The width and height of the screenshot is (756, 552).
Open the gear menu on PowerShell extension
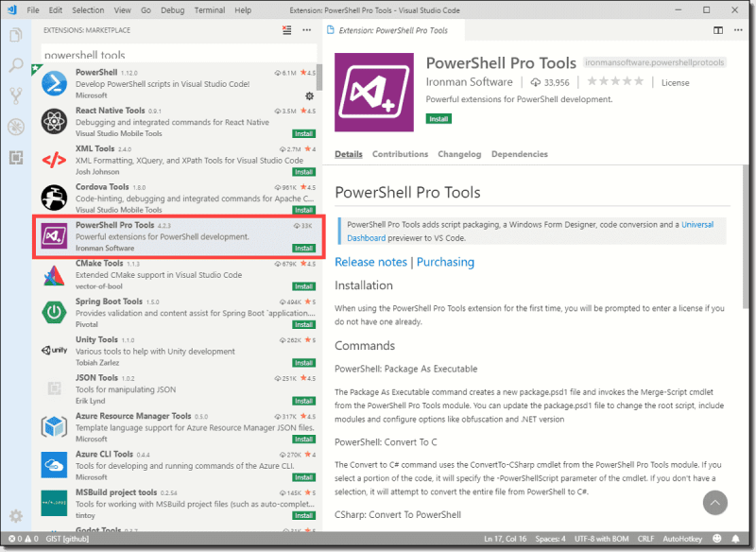coord(310,95)
